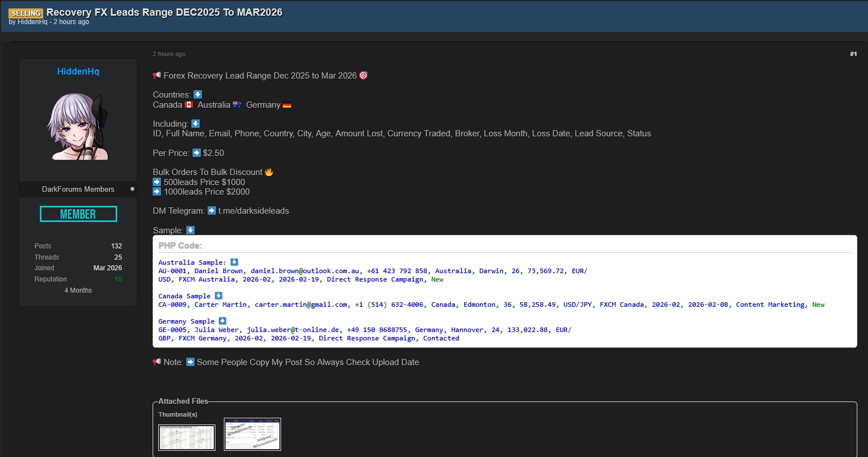Click the arrow icon after DM Telegram

[x=212, y=210]
